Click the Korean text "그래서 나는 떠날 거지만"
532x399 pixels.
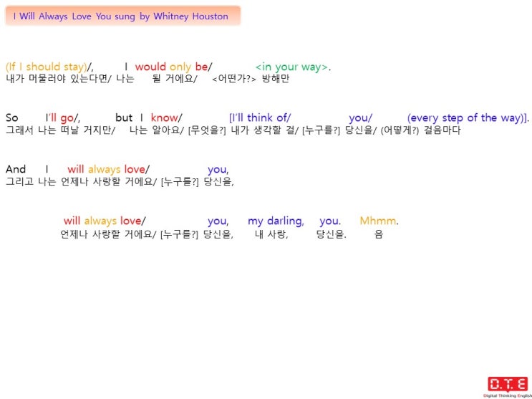pos(59,130)
